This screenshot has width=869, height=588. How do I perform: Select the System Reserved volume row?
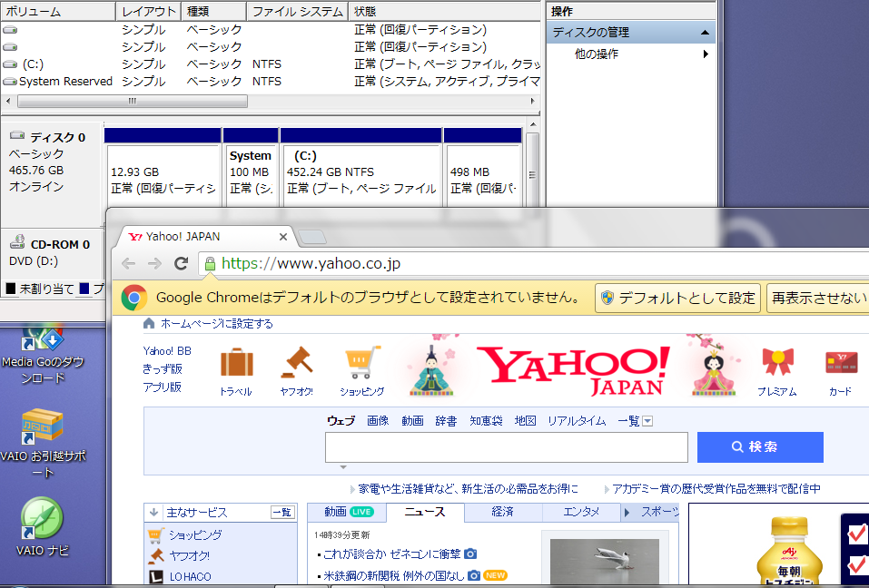click(271, 82)
